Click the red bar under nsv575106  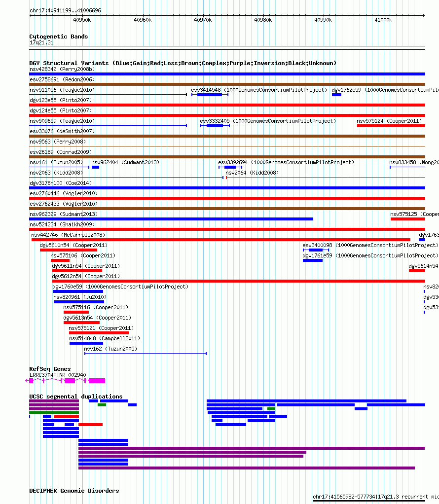click(60, 260)
